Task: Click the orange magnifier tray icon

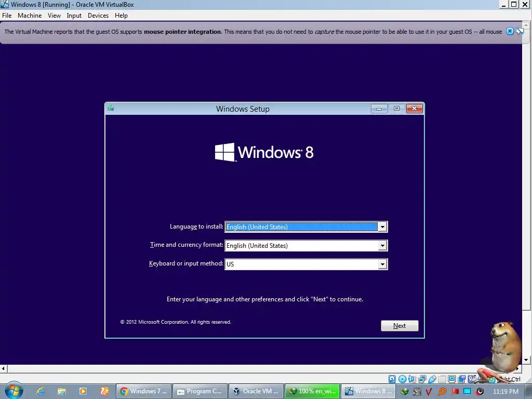Action: (x=442, y=392)
